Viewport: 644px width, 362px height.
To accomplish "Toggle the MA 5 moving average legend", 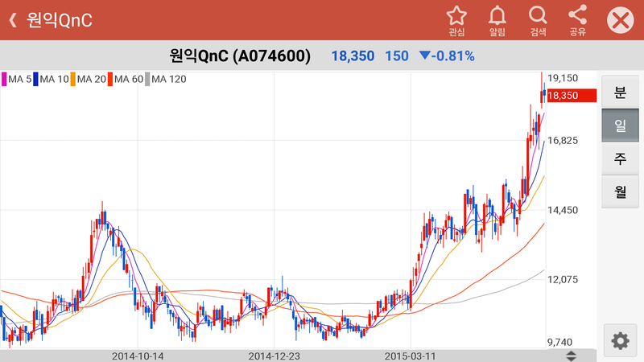I will pos(18,79).
